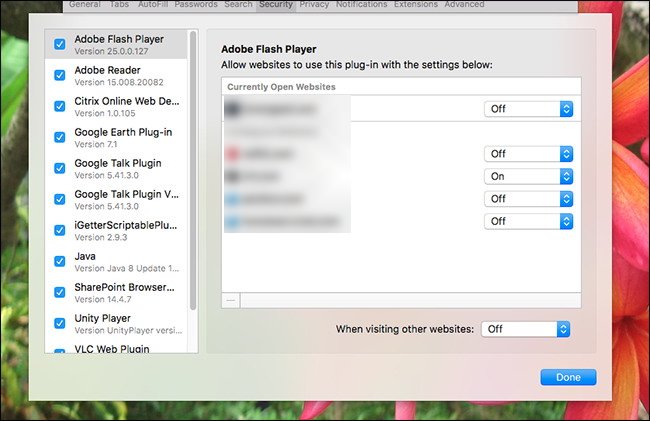This screenshot has height=421, width=650.
Task: Select the Security preferences tab
Action: pos(276,5)
